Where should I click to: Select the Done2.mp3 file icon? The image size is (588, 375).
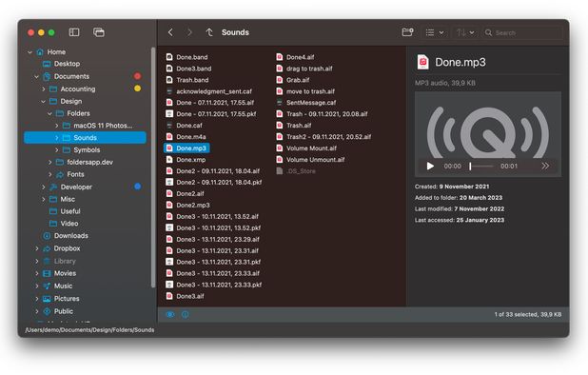[169, 206]
